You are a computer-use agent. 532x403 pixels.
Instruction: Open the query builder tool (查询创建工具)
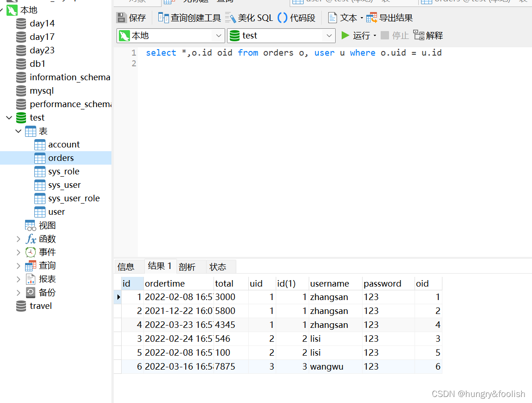(x=189, y=18)
